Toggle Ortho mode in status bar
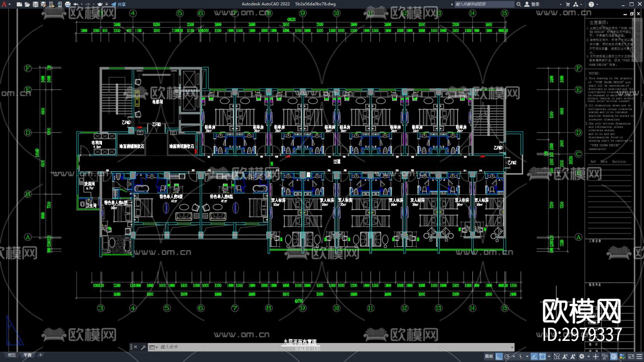Image resolution: width=644 pixels, height=362 pixels. (499, 356)
